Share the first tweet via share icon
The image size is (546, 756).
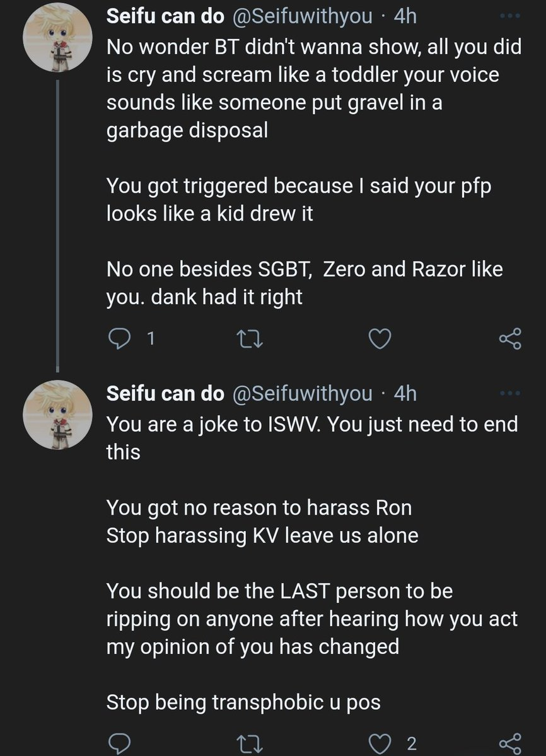click(509, 339)
